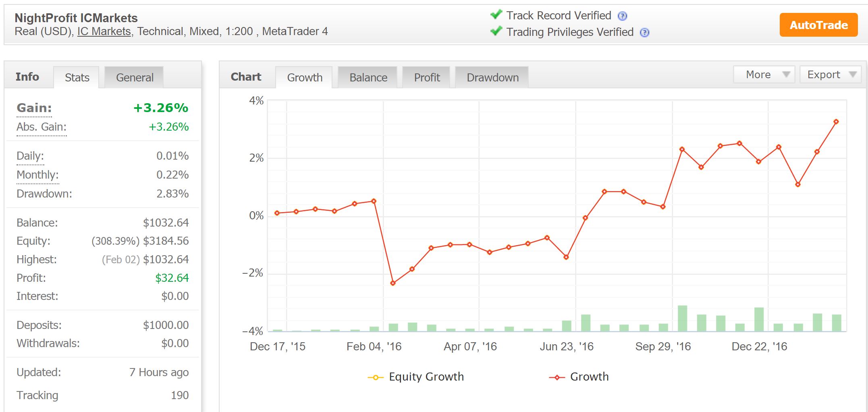Click the $32.64 Profit value
The width and height of the screenshot is (868, 412).
(172, 278)
